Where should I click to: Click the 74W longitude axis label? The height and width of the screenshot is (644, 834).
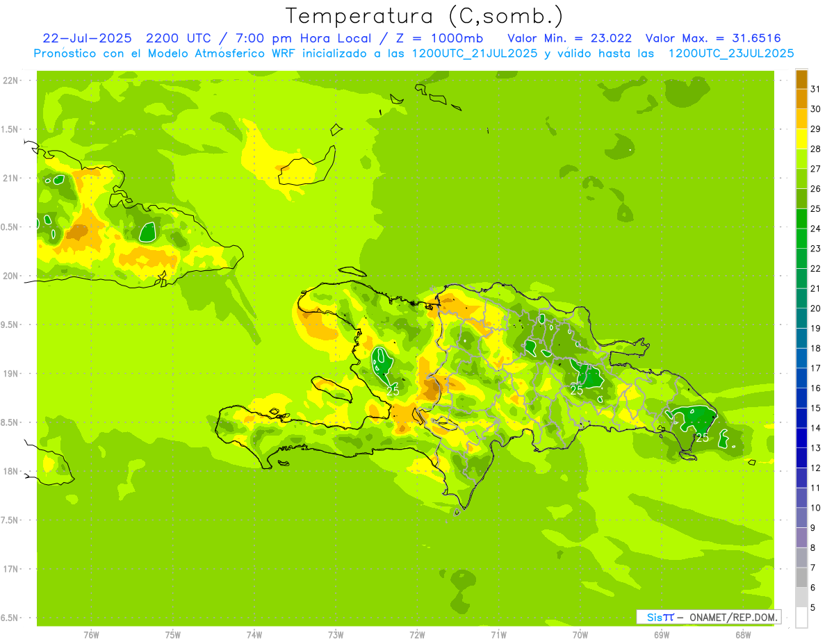[x=254, y=635]
